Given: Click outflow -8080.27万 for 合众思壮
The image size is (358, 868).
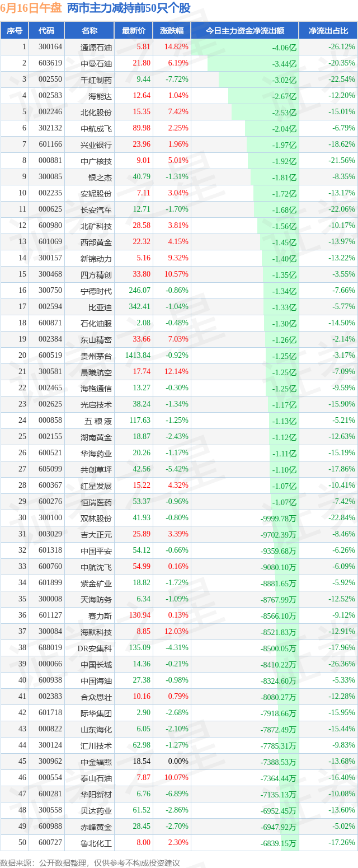Looking at the screenshot, I should (x=278, y=697).
